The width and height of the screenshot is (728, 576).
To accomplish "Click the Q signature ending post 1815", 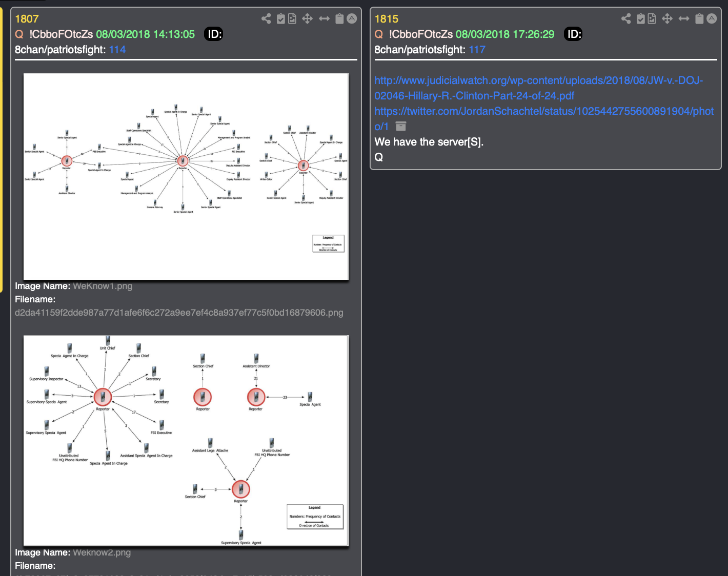I will click(x=379, y=157).
